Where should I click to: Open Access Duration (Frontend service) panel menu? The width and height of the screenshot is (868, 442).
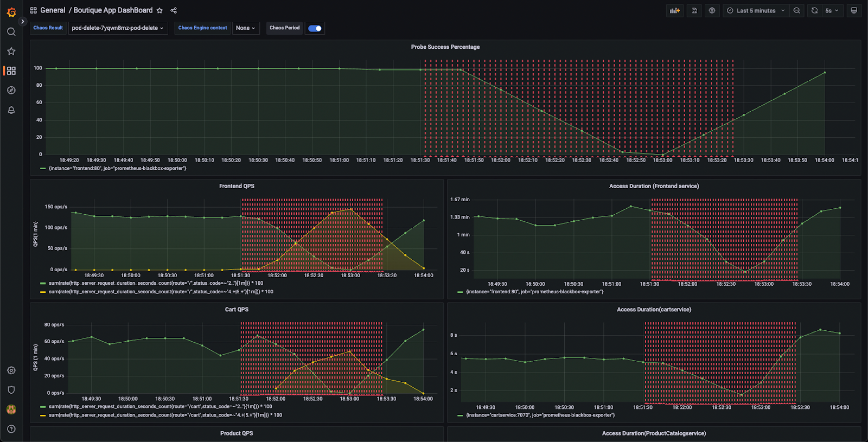coord(654,186)
